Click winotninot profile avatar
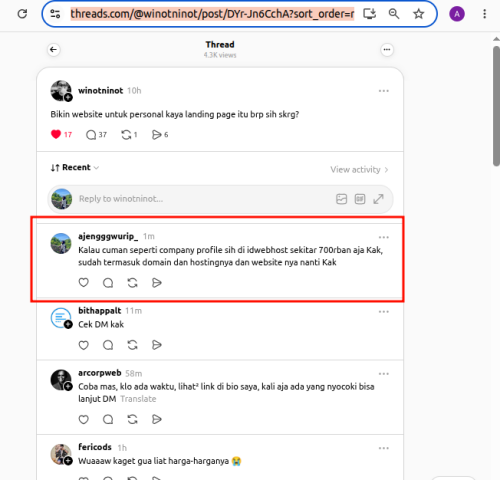Image resolution: width=500 pixels, height=480 pixels. point(61,90)
